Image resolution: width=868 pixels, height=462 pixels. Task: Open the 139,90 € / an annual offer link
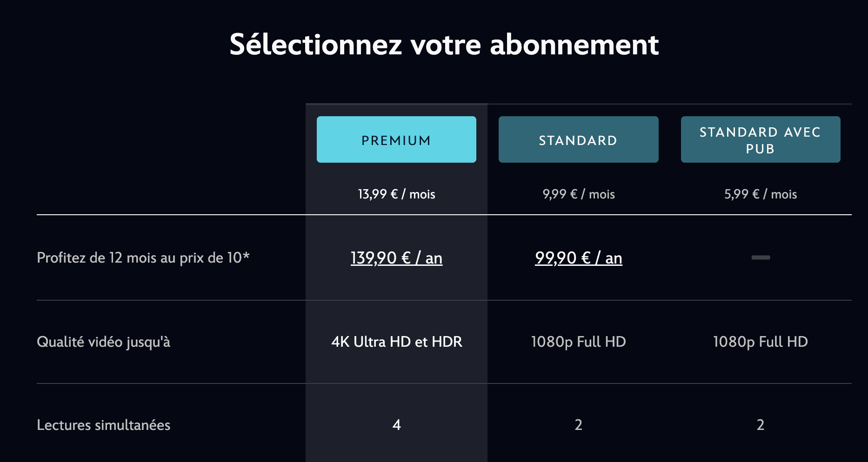(396, 257)
